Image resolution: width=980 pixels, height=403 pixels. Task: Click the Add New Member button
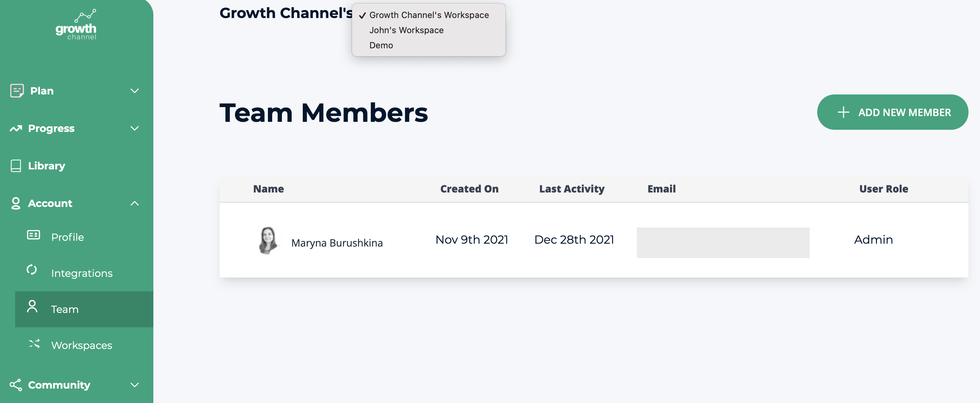893,112
